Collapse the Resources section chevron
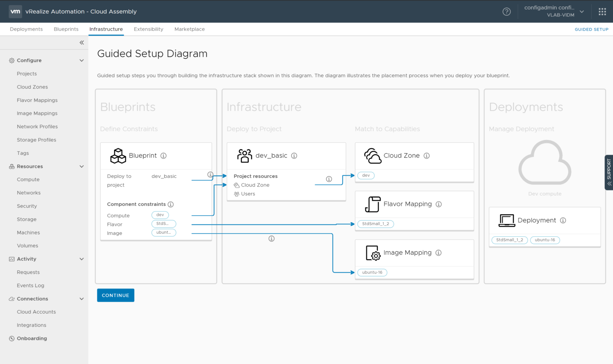Screen dimensions: 613x364 (82, 166)
